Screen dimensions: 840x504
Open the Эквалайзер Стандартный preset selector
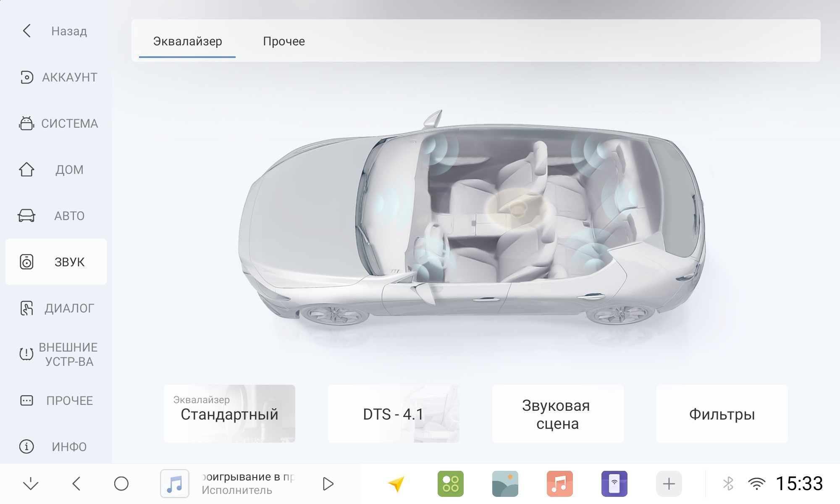coord(229,414)
